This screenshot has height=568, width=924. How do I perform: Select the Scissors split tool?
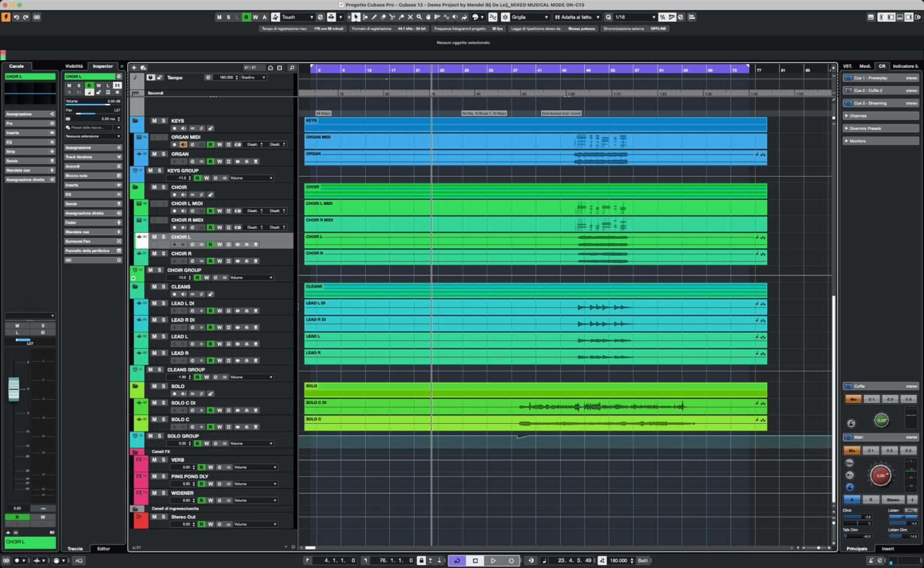coord(392,17)
